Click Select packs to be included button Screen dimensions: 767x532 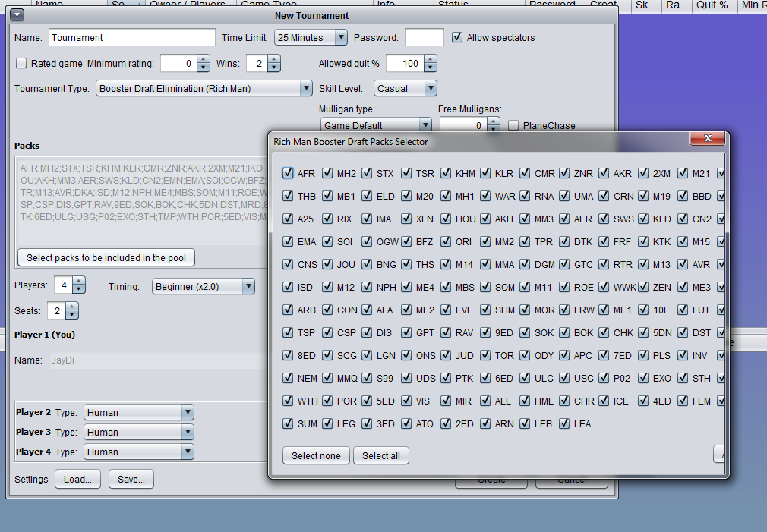106,258
